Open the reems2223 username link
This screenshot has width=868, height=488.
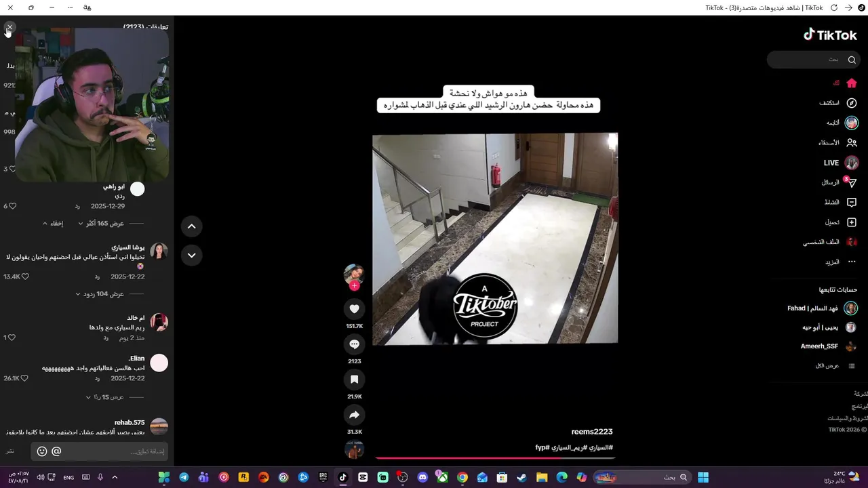click(592, 432)
